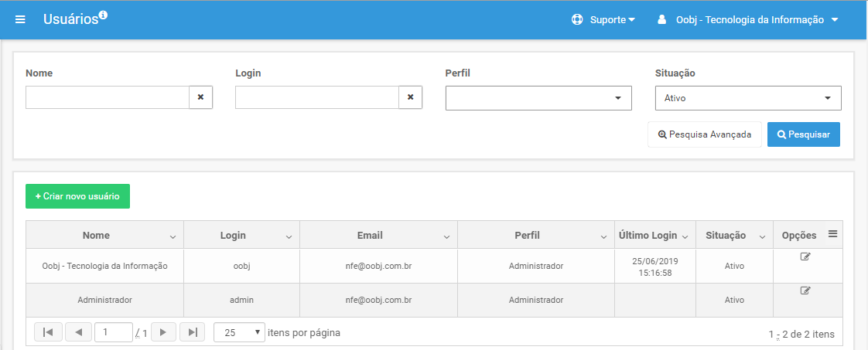Edit the admin user row
The width and height of the screenshot is (868, 350).
pos(805,291)
